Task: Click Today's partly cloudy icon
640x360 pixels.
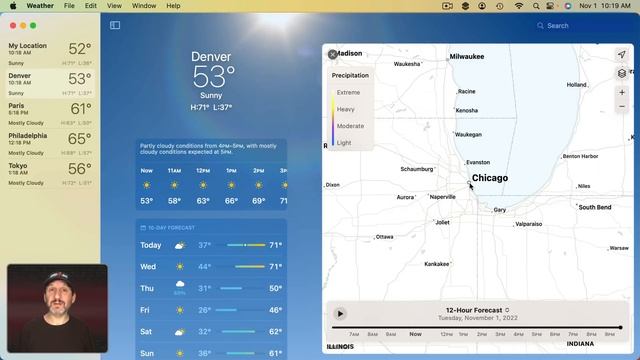Action: pyautogui.click(x=180, y=245)
